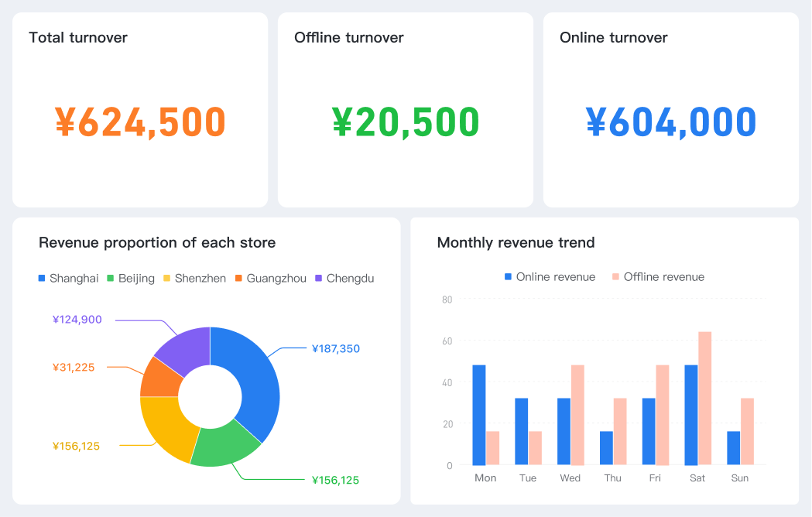Click Sunday's blue Online revenue bar
812x517 pixels.
733,448
